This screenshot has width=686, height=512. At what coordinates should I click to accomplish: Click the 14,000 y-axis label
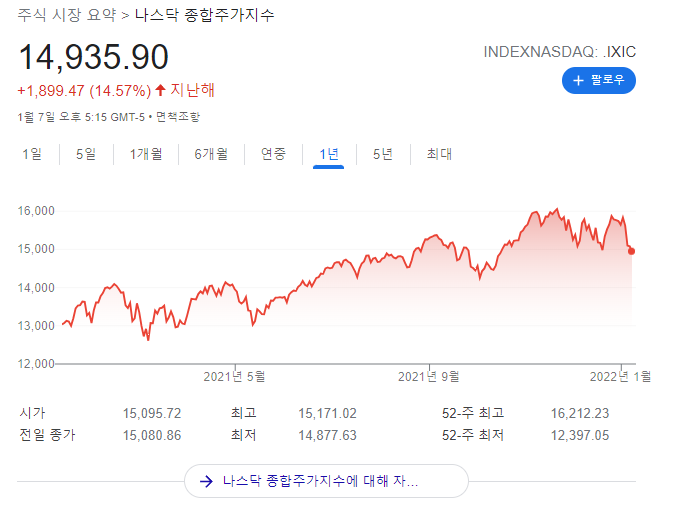(36, 288)
